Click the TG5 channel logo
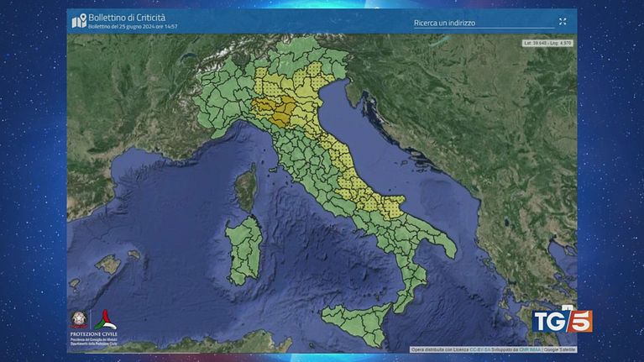The height and width of the screenshot is (362, 644). [x=562, y=321]
